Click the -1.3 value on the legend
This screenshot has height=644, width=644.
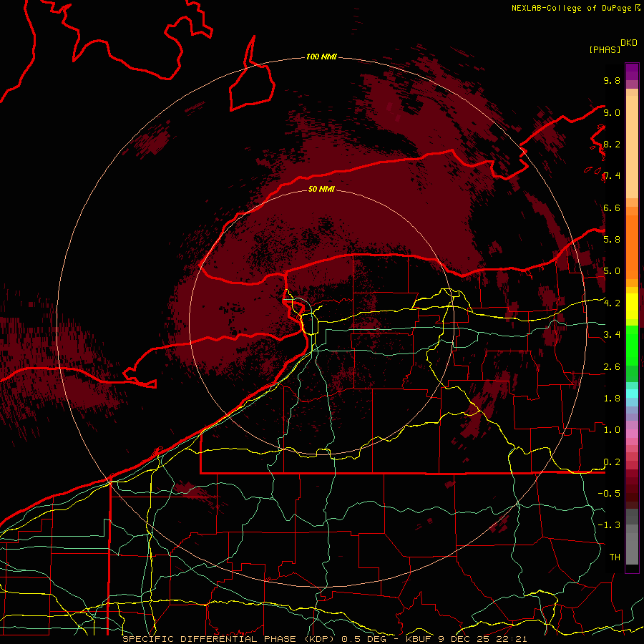tap(609, 525)
